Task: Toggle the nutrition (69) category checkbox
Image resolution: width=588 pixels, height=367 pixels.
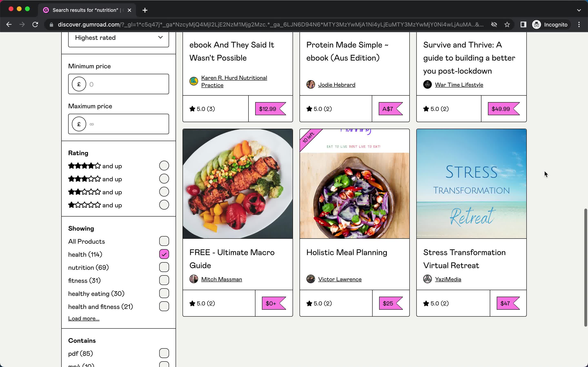Action: (x=164, y=267)
